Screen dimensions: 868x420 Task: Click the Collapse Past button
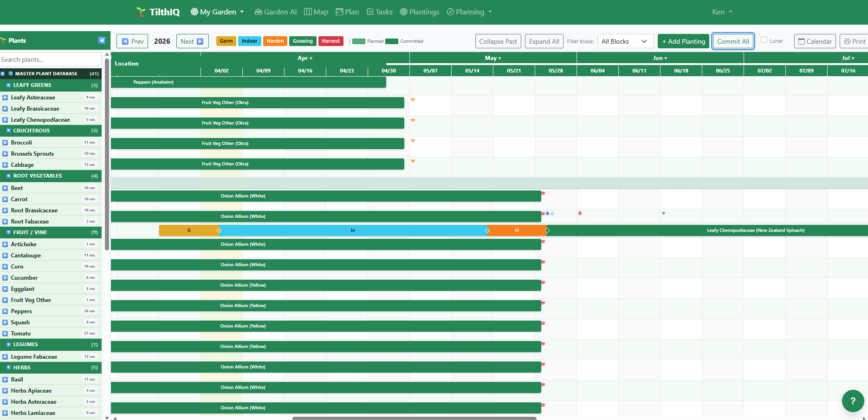click(498, 41)
